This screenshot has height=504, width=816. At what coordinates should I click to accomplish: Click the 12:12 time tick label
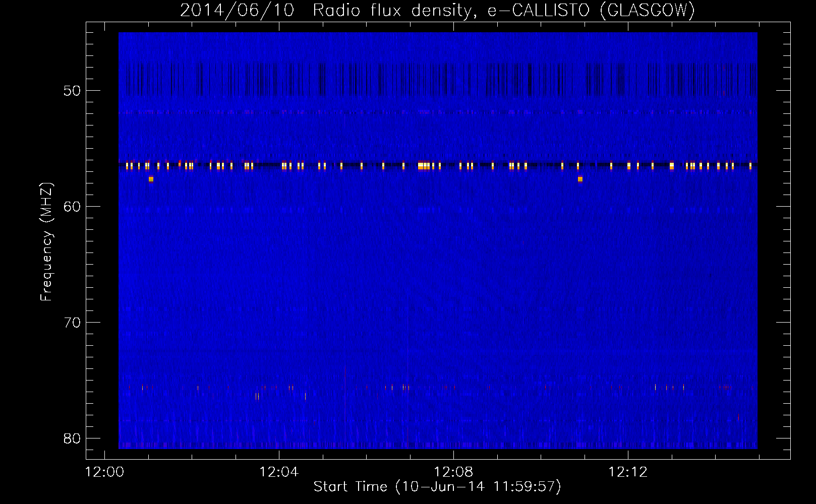pyautogui.click(x=628, y=472)
